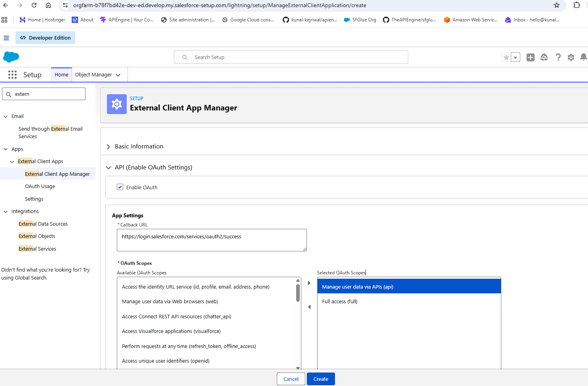Select Full access (full) in selected scopes
This screenshot has width=588, height=386.
click(x=409, y=301)
